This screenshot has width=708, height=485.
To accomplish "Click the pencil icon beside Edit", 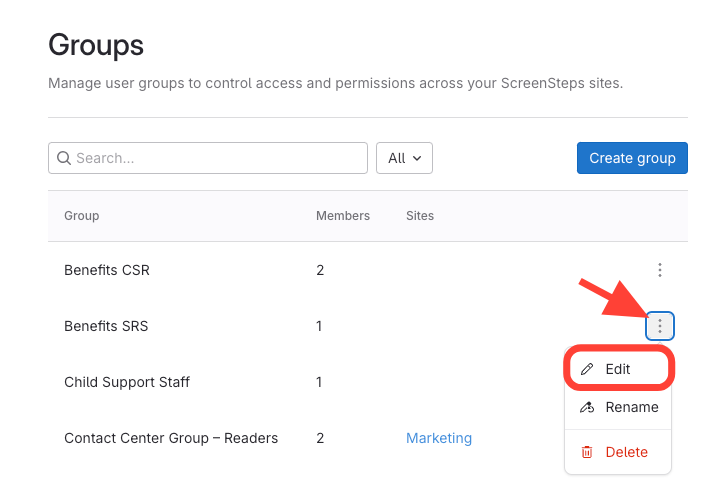I will coord(587,369).
